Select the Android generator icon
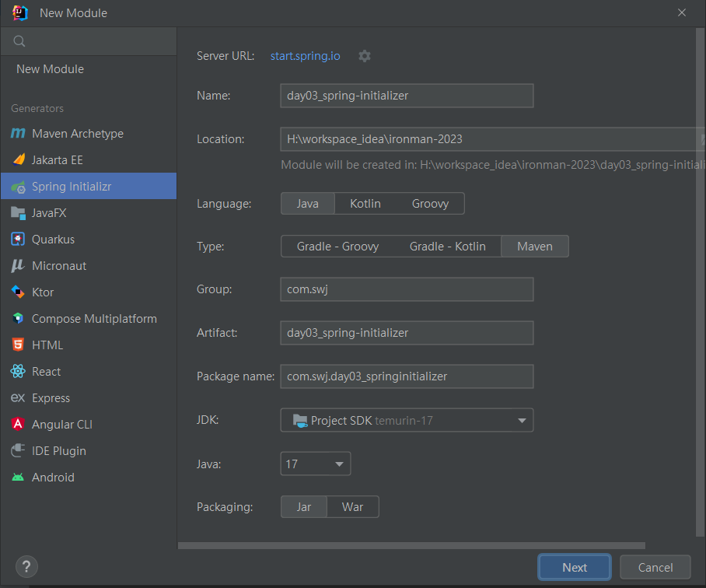This screenshot has height=588, width=706. pos(18,478)
